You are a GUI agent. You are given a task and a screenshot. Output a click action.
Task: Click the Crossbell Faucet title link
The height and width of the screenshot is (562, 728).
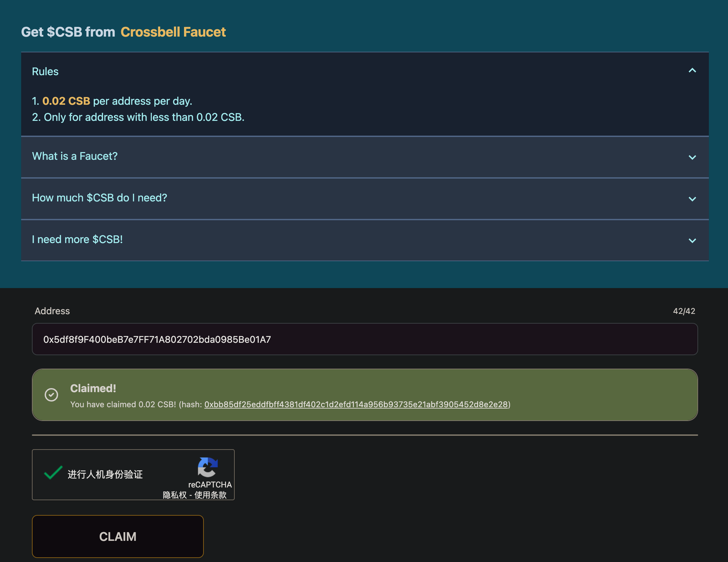173,32
